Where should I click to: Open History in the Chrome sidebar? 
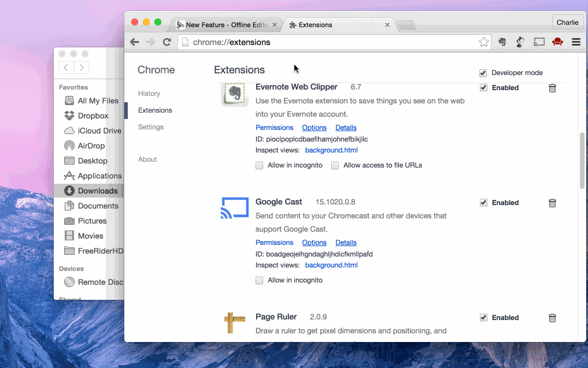point(149,94)
